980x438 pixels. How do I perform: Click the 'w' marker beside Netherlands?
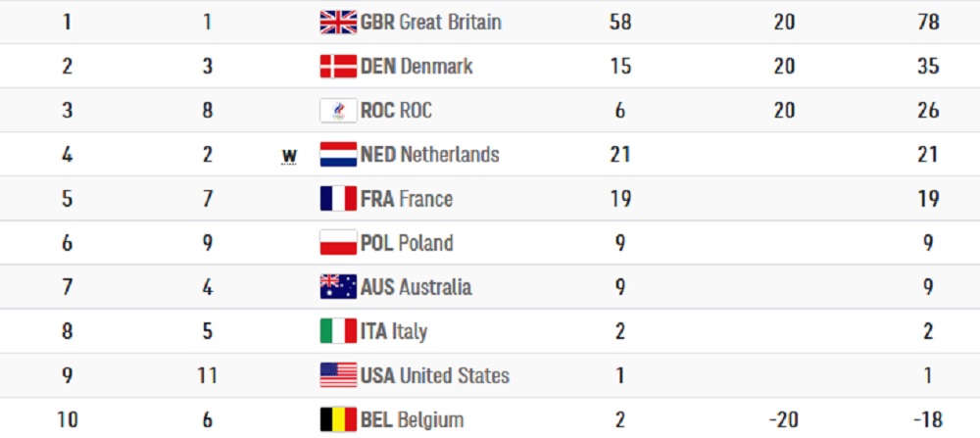[x=289, y=156]
